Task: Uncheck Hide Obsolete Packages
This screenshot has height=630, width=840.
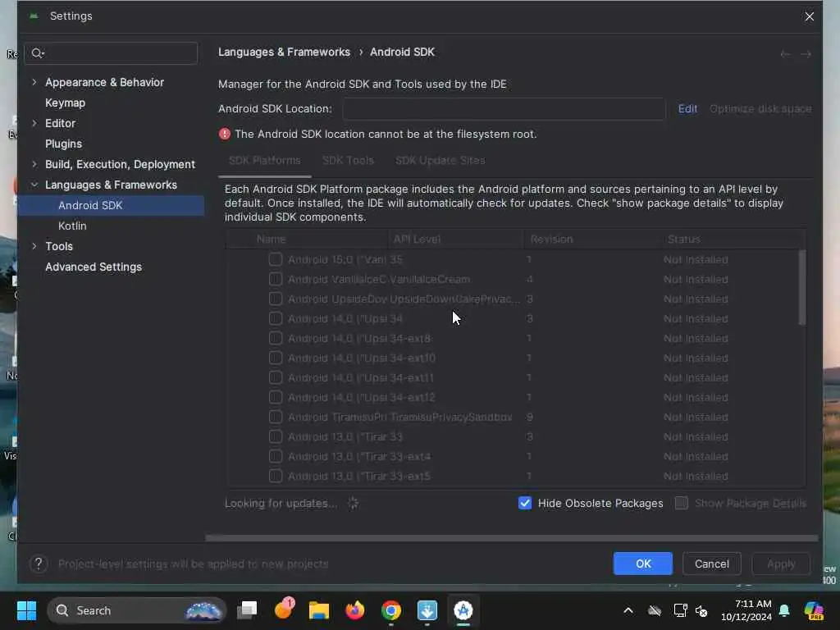Action: pyautogui.click(x=525, y=503)
